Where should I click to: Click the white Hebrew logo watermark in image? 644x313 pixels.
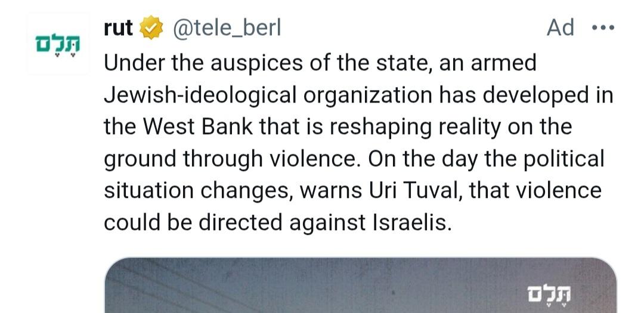point(549,296)
